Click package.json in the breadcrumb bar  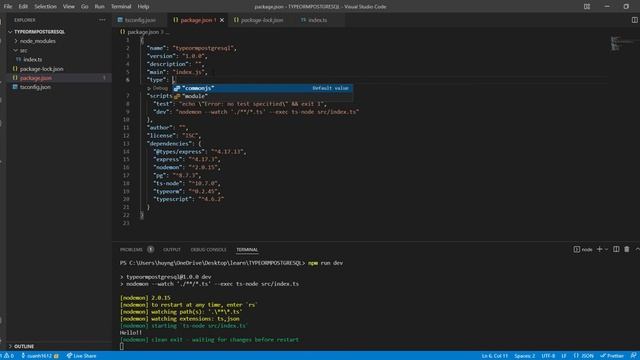click(x=143, y=32)
